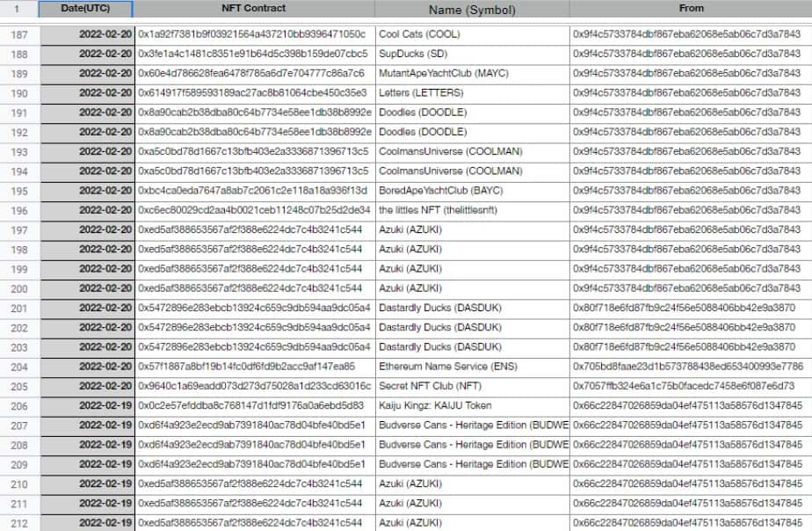Select row number 1 header
812x531 pixels.
(x=18, y=9)
